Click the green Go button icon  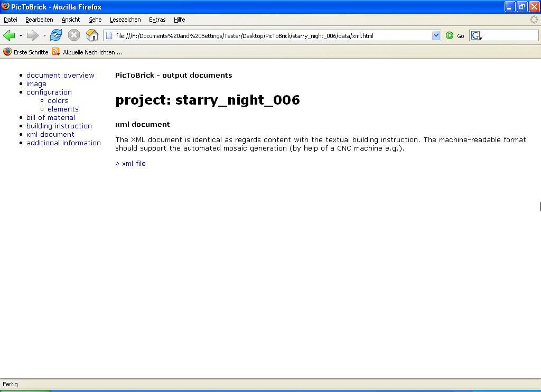[449, 35]
